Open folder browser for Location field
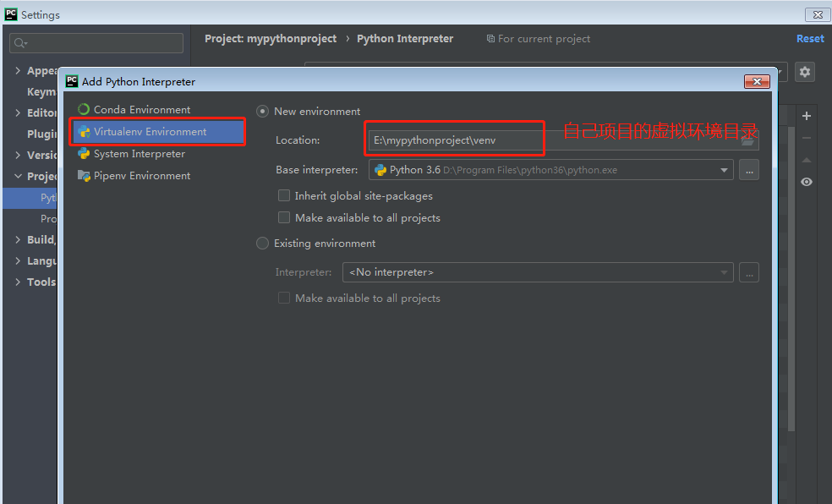 [748, 140]
